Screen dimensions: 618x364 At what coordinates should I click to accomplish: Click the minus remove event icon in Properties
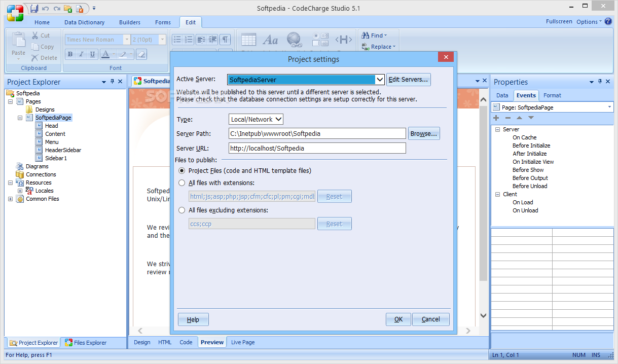pyautogui.click(x=508, y=118)
